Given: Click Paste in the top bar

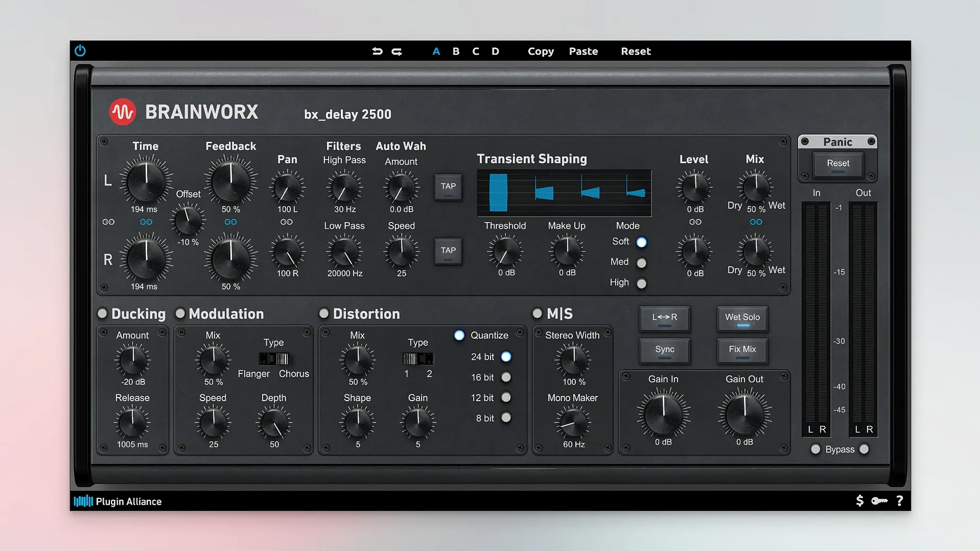Looking at the screenshot, I should [x=583, y=51].
